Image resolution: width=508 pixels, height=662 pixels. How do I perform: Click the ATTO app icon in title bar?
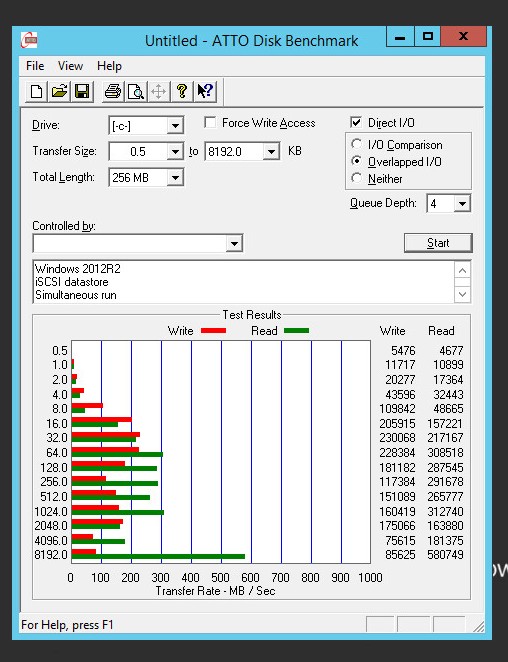(x=29, y=41)
